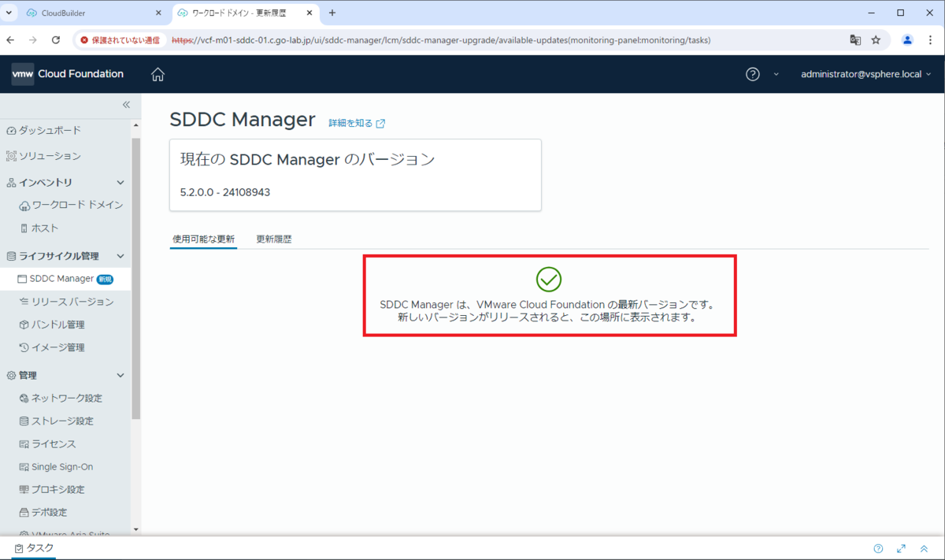Close the CloudBuilder browser tab

[157, 13]
